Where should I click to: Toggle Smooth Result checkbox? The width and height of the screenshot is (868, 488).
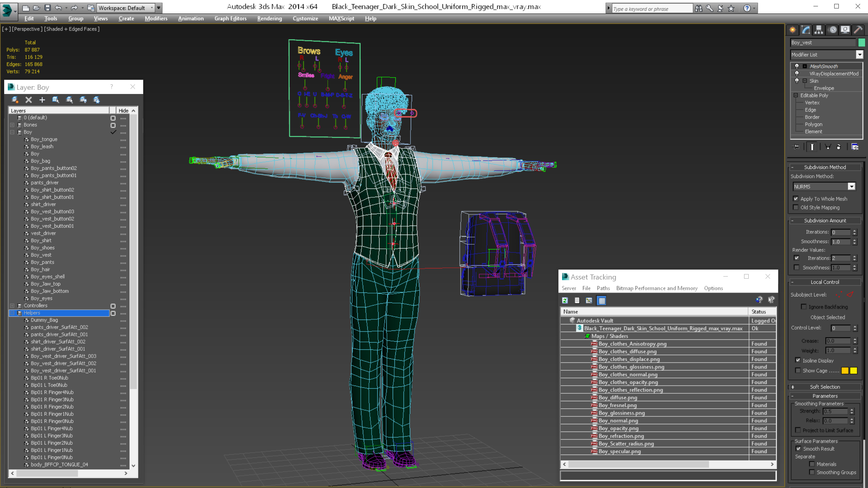point(798,449)
